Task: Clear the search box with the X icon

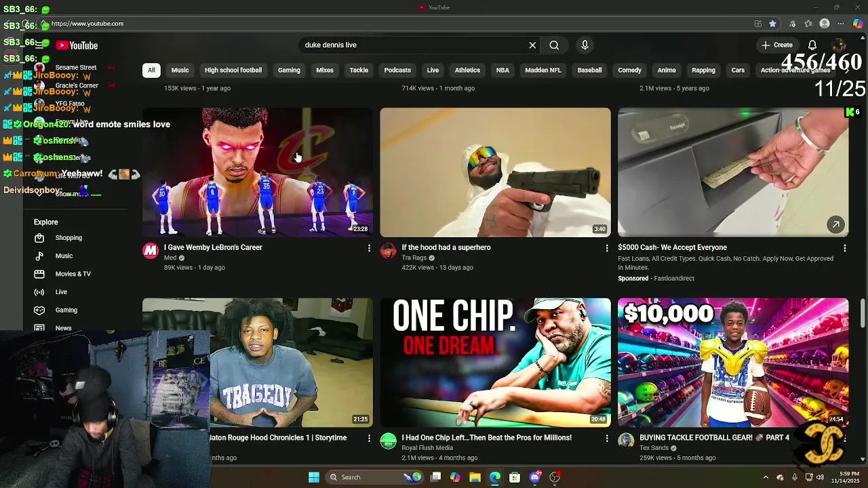Action: pos(532,45)
